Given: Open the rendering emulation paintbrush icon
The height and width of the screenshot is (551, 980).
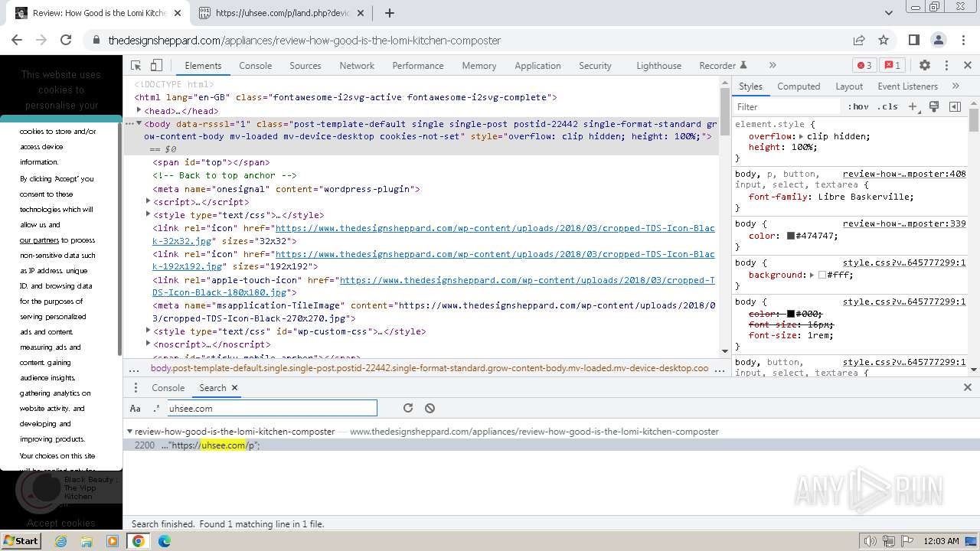Looking at the screenshot, I should click(934, 106).
